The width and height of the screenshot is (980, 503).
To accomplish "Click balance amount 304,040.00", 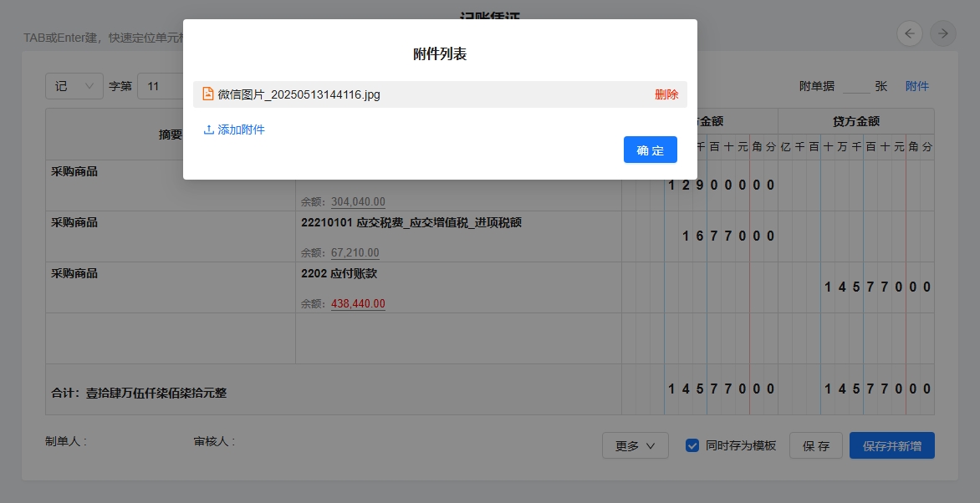I will tap(358, 201).
